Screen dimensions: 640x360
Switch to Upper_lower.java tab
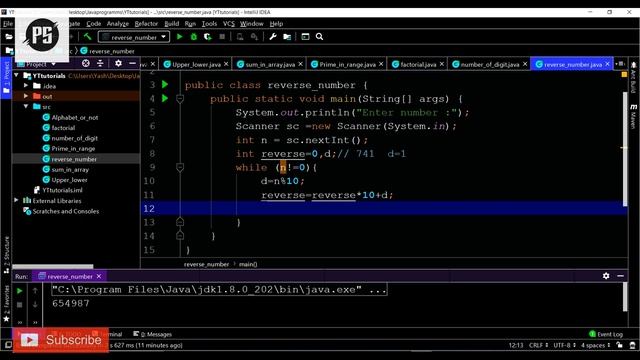pyautogui.click(x=196, y=64)
